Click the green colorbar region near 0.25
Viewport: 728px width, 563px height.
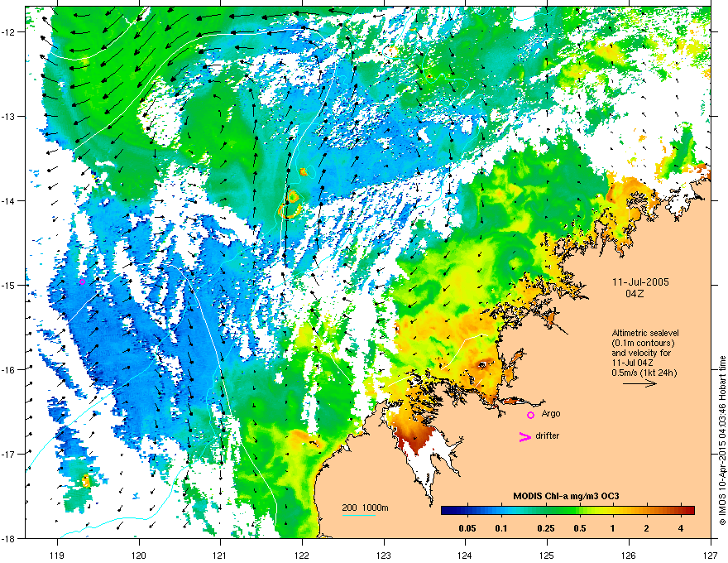click(545, 510)
